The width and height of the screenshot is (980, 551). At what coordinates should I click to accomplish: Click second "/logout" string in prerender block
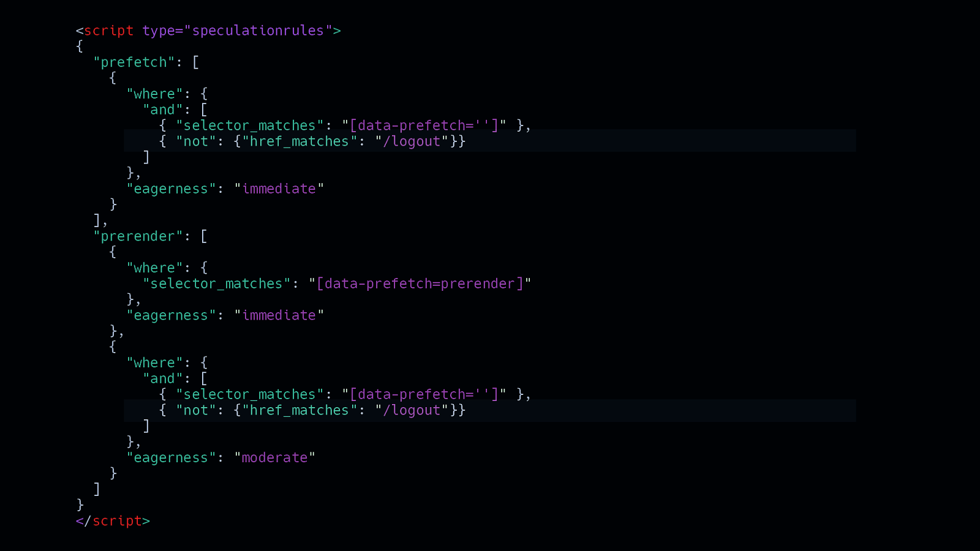coord(412,410)
